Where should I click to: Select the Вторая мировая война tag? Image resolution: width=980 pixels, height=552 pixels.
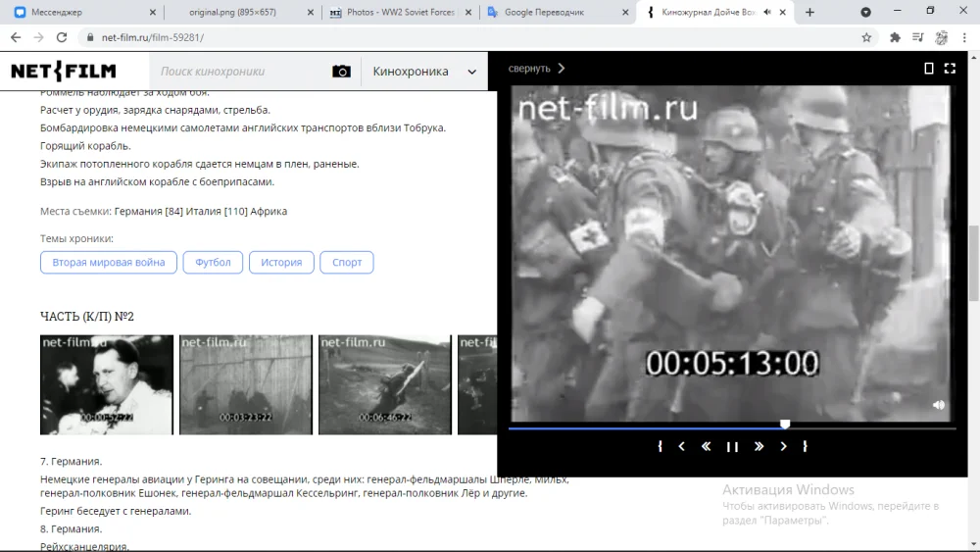[x=109, y=263]
